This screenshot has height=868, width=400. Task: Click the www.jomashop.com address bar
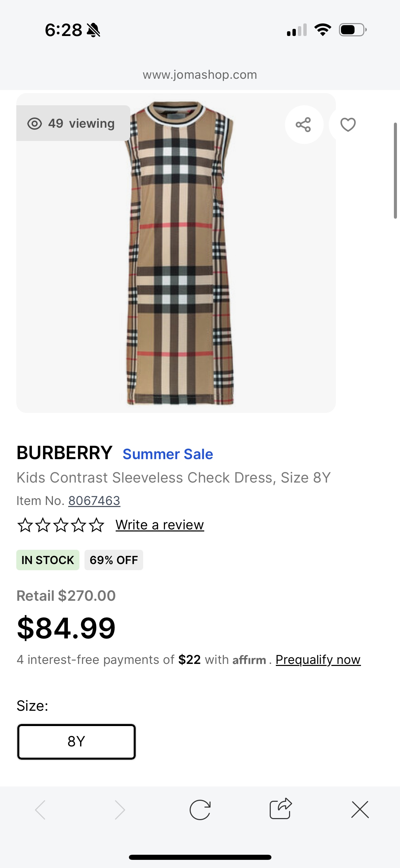click(200, 74)
